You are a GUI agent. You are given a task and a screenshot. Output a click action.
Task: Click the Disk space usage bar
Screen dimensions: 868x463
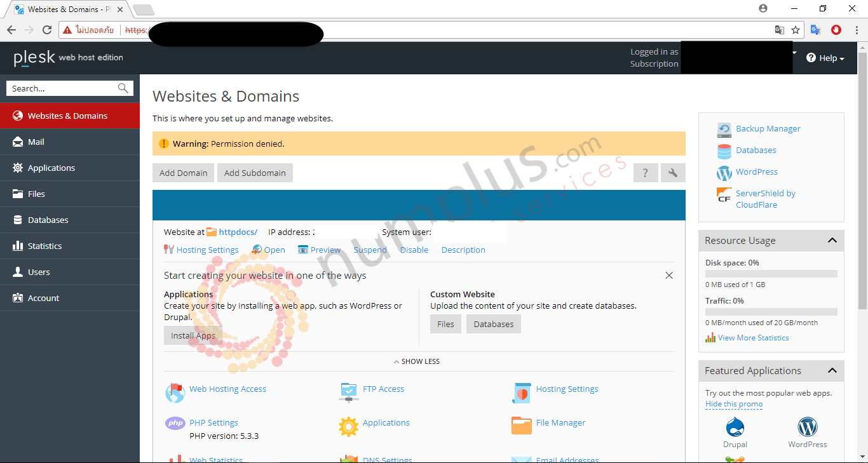click(771, 273)
